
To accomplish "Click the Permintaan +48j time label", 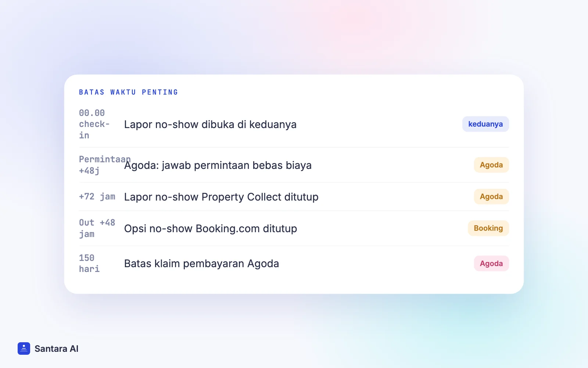I will (105, 165).
